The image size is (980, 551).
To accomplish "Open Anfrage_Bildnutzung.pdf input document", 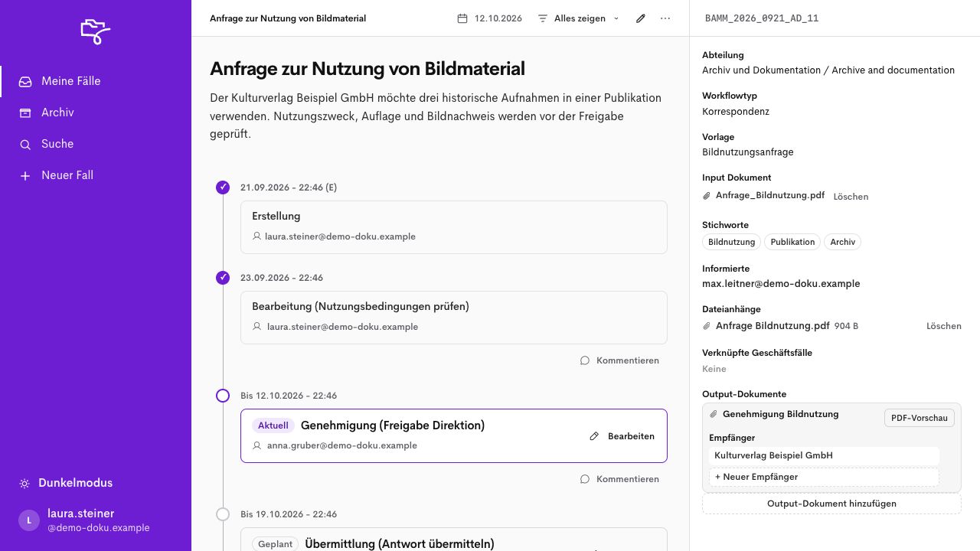I will (x=769, y=195).
